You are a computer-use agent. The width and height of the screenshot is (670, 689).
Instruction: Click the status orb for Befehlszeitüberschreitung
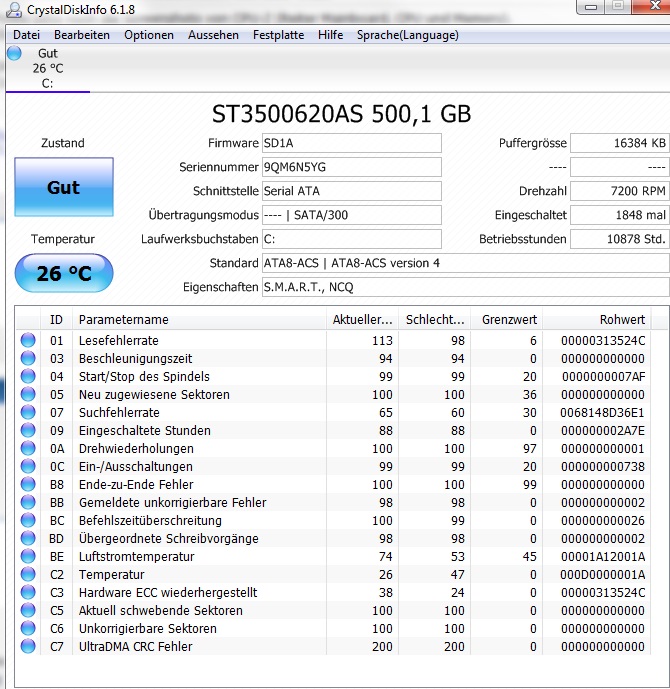(28, 520)
